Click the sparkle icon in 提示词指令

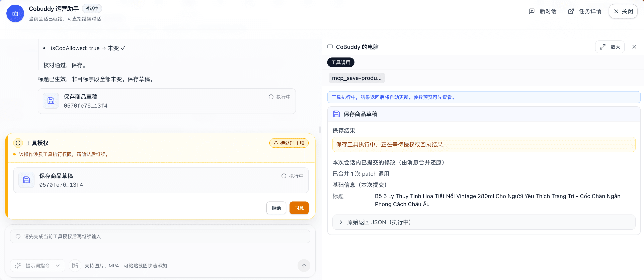18,266
